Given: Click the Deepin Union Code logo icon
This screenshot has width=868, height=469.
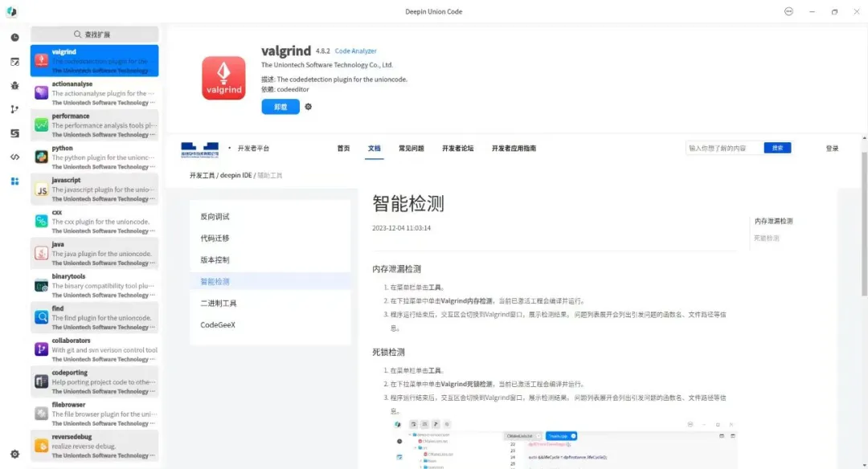Looking at the screenshot, I should [x=11, y=11].
